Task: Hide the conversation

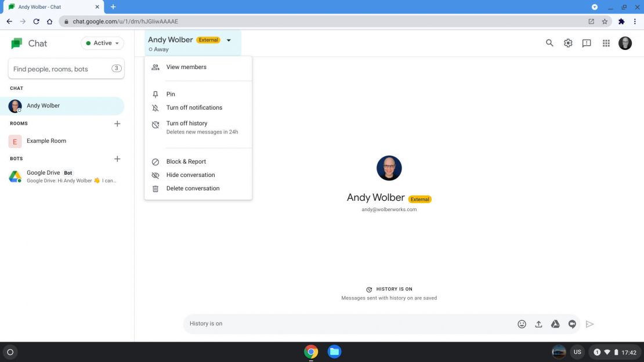Action: [190, 175]
